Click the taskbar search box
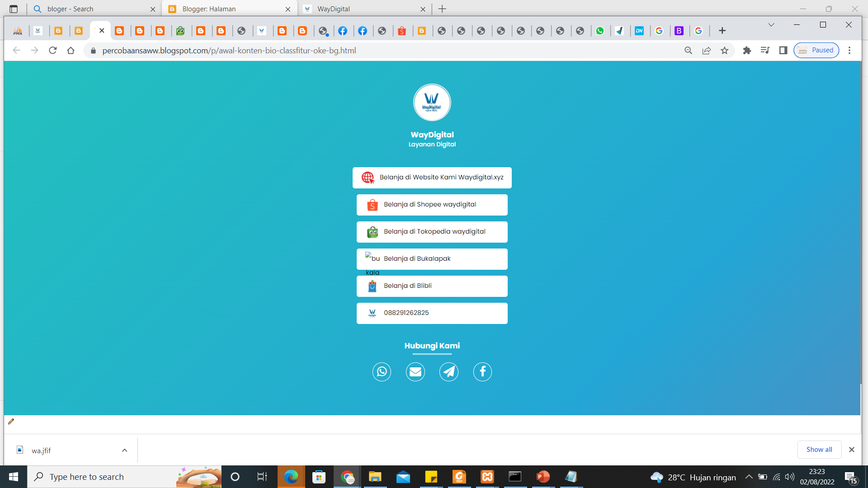Image resolution: width=868 pixels, height=488 pixels. point(124,477)
